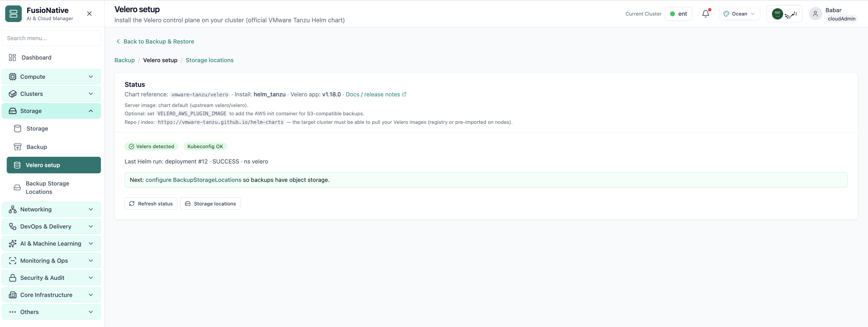Click the vmware-tanzu/velero chart reference
Viewport: 868px width, 327px height.
(x=200, y=95)
